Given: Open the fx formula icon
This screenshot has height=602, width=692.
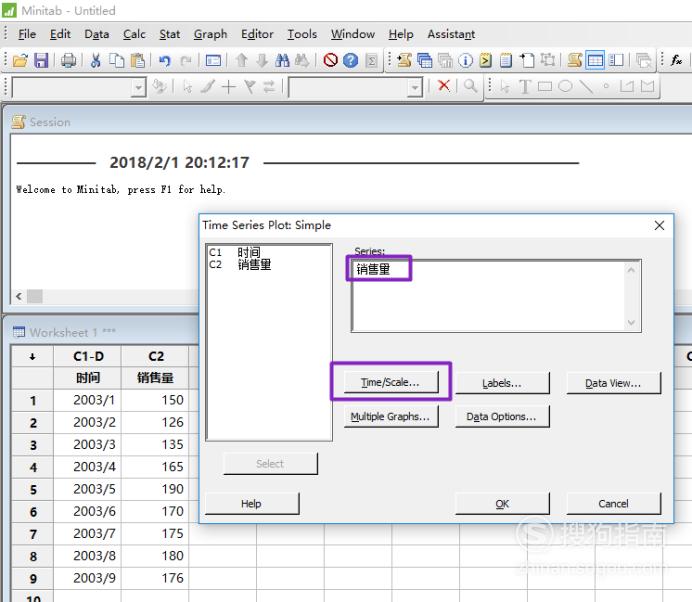Looking at the screenshot, I should pos(676,60).
